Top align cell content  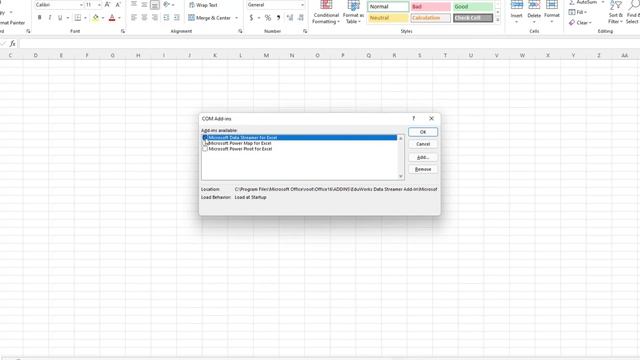pyautogui.click(x=134, y=5)
